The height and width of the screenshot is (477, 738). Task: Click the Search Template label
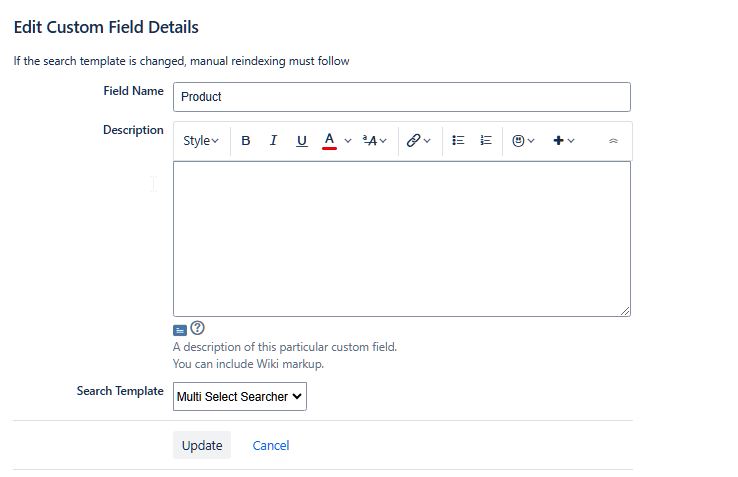tap(120, 391)
